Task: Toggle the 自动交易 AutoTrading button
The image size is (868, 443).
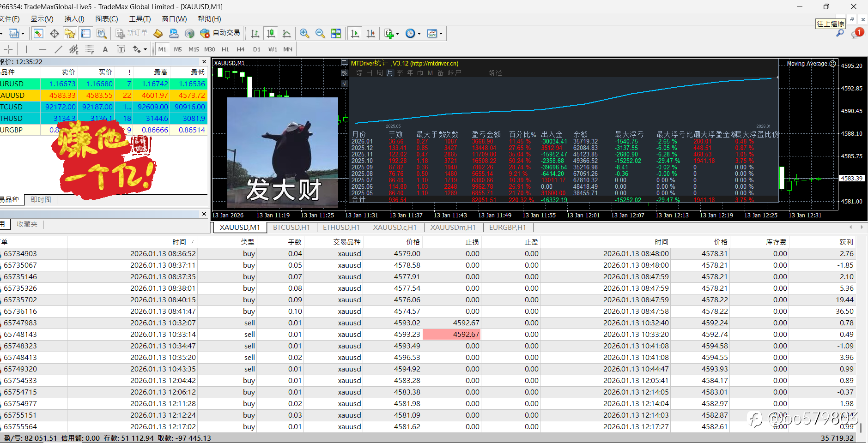Action: (220, 33)
